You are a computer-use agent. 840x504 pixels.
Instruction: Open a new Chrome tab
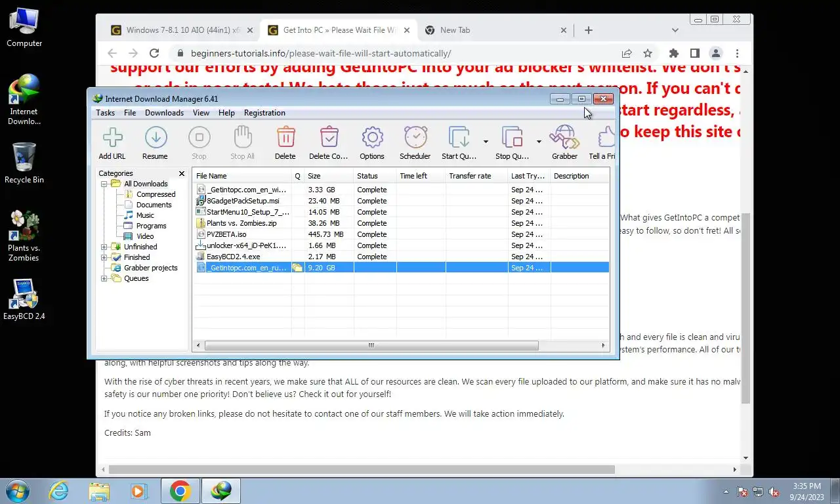click(x=589, y=30)
